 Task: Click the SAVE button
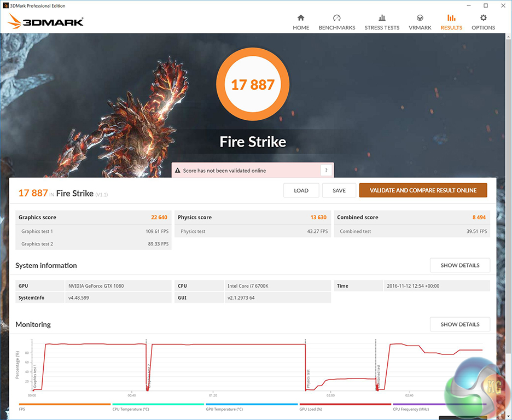click(x=339, y=190)
